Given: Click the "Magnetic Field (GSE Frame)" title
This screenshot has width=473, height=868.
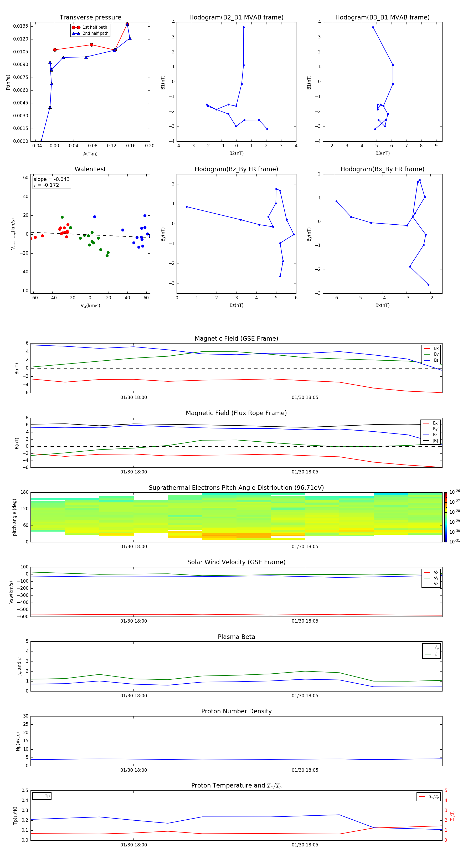Looking at the screenshot, I should [x=236, y=339].
